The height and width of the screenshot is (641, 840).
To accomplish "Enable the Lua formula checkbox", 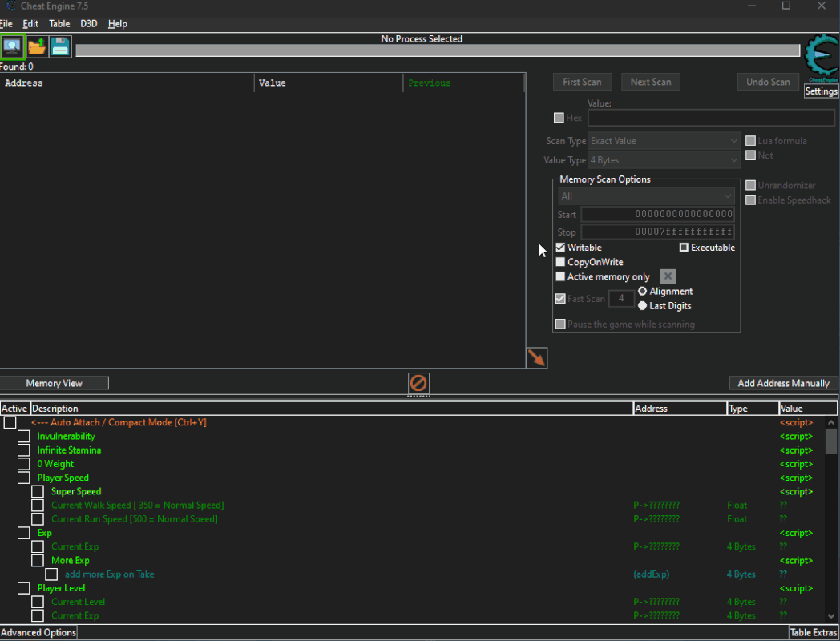I will click(x=750, y=141).
